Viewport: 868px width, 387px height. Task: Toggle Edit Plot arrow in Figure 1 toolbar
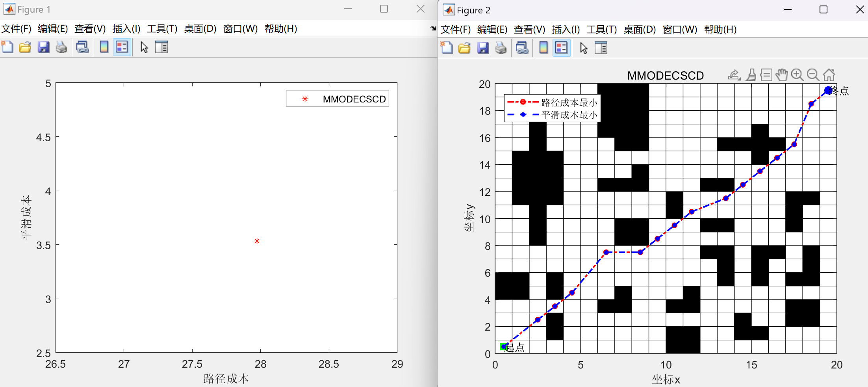pyautogui.click(x=144, y=47)
